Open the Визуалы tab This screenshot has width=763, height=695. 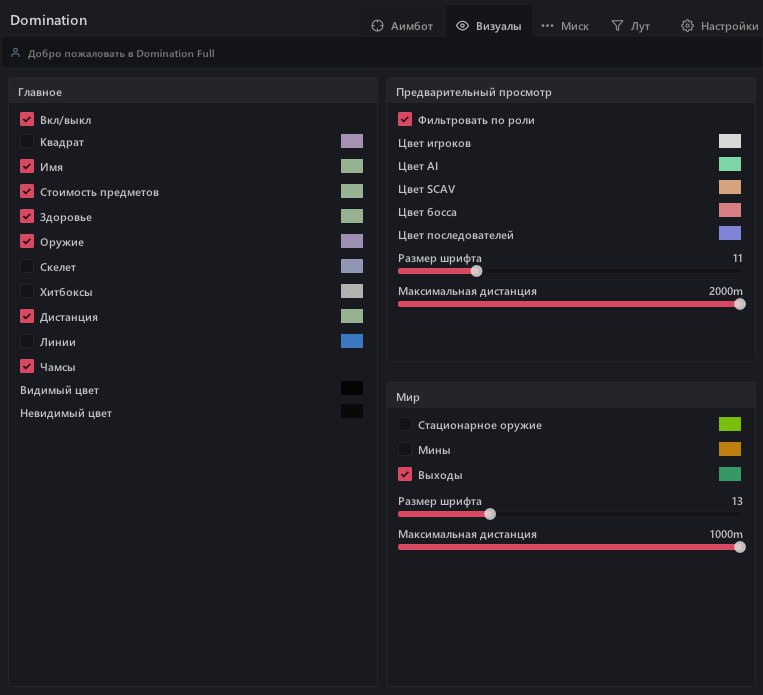pyautogui.click(x=488, y=26)
